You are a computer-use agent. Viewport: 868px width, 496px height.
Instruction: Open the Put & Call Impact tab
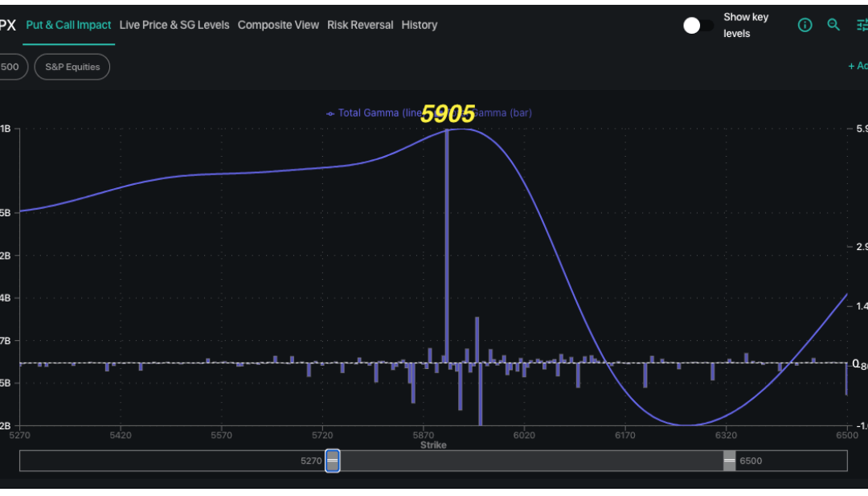(68, 25)
